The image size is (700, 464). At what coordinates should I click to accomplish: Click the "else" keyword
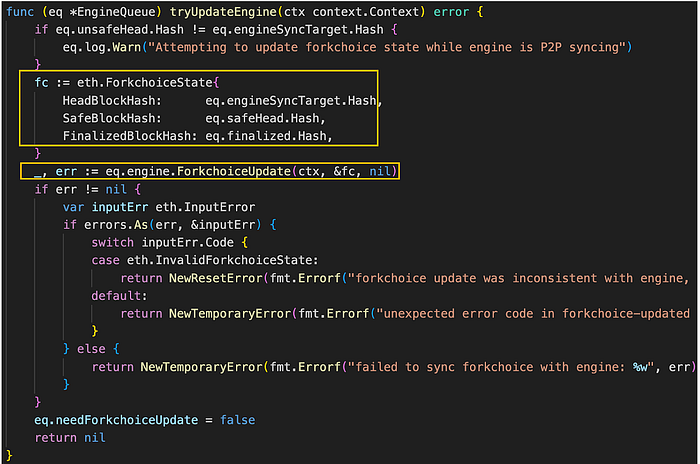pos(91,349)
